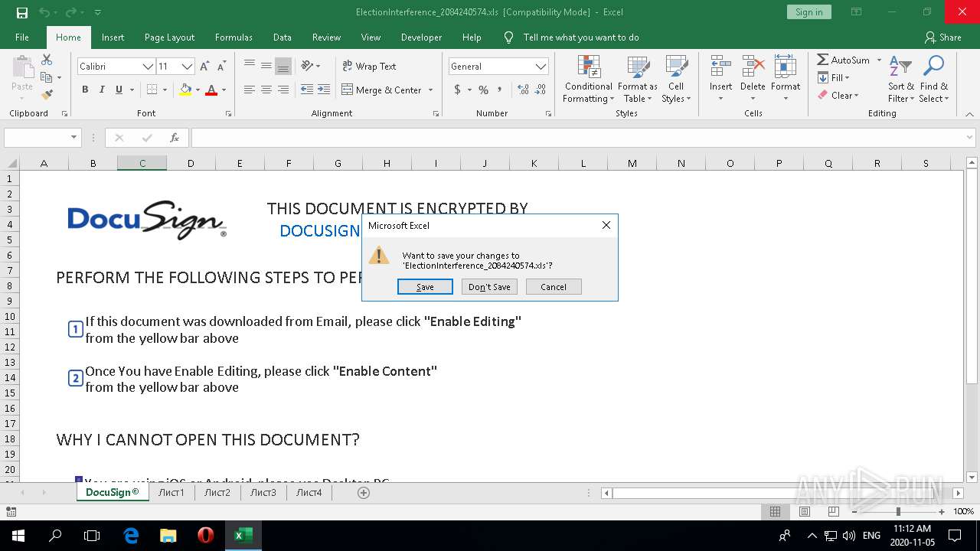Click Decrease Indent icon
The height and width of the screenshot is (551, 980).
[307, 90]
